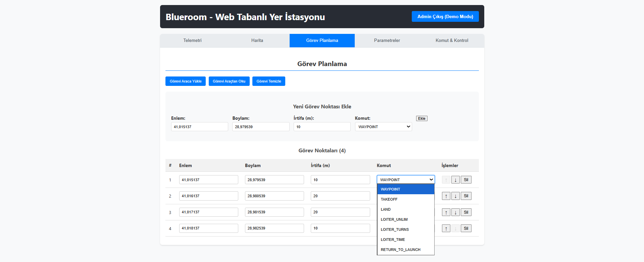
Task: Move waypoint row 3 down
Action: click(x=455, y=212)
